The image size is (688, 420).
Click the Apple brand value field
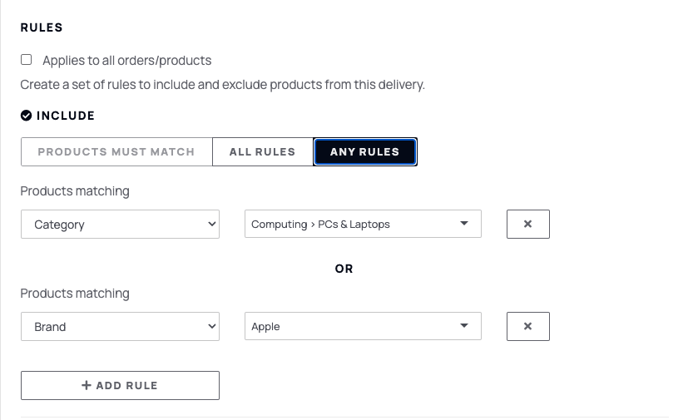coord(363,326)
